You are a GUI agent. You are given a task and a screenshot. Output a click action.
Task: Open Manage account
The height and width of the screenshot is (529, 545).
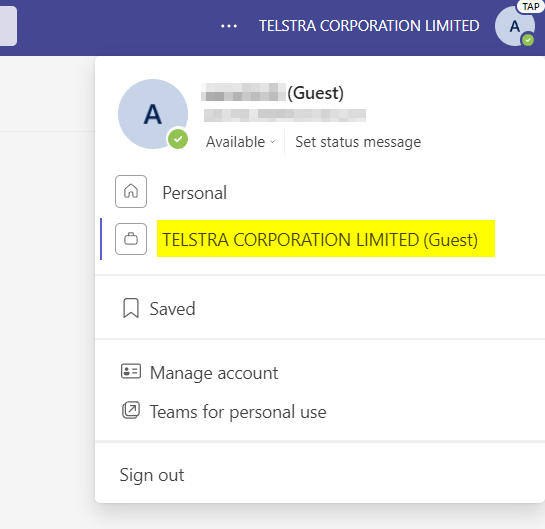click(x=214, y=373)
